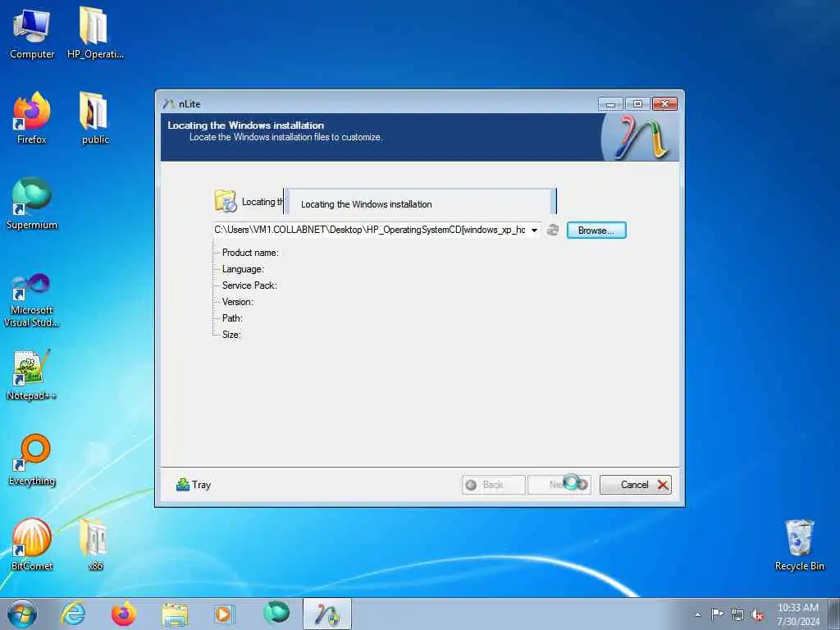This screenshot has height=630, width=840.
Task: Open Windows Media Player from taskbar
Action: pos(225,614)
